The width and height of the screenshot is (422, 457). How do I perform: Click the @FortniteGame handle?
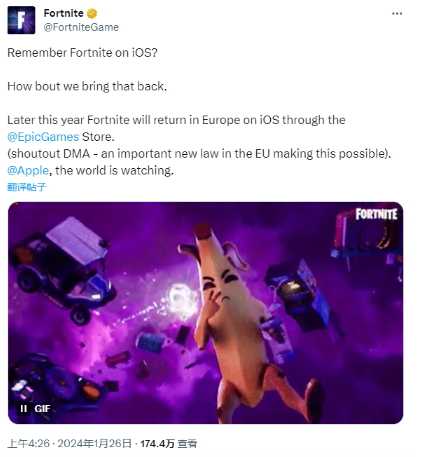click(81, 27)
